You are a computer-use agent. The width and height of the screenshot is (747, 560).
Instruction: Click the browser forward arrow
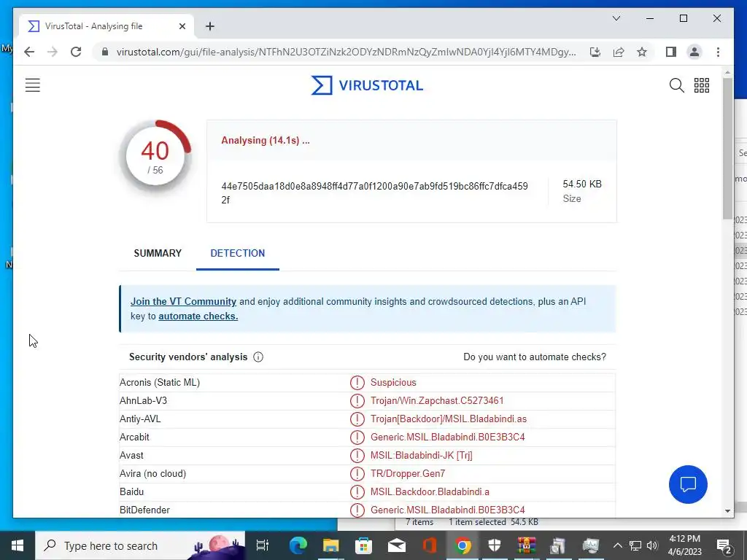click(x=53, y=52)
